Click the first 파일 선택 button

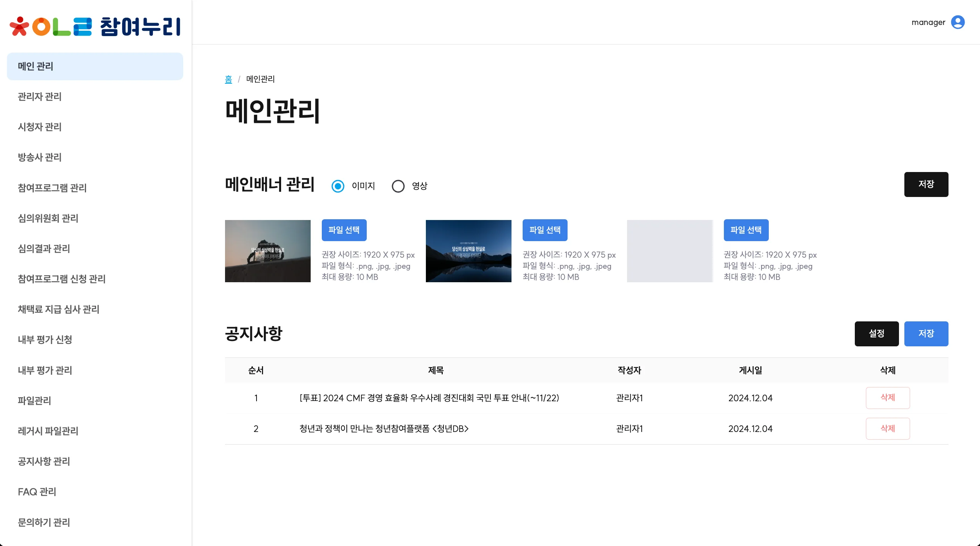[344, 230]
